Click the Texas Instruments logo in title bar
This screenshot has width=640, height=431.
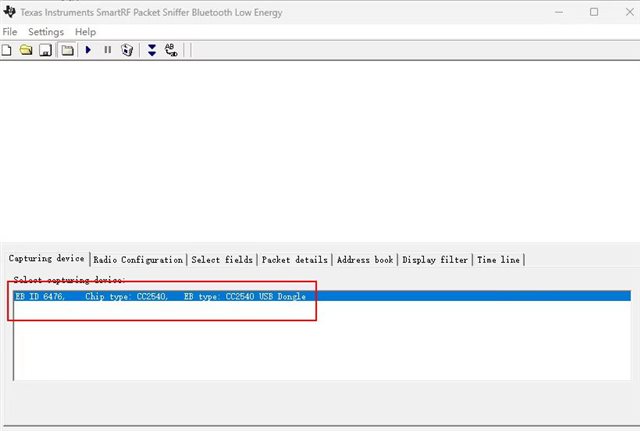[9, 11]
